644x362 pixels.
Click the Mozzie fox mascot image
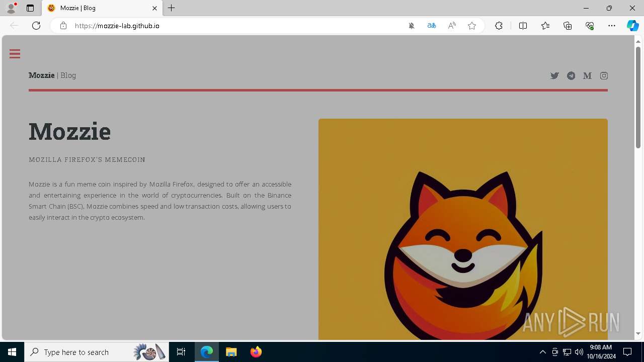pyautogui.click(x=463, y=229)
